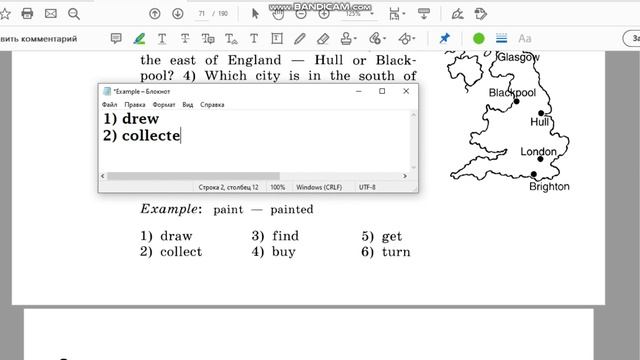Click the line thickness icon
This screenshot has height=360, width=640.
(501, 38)
